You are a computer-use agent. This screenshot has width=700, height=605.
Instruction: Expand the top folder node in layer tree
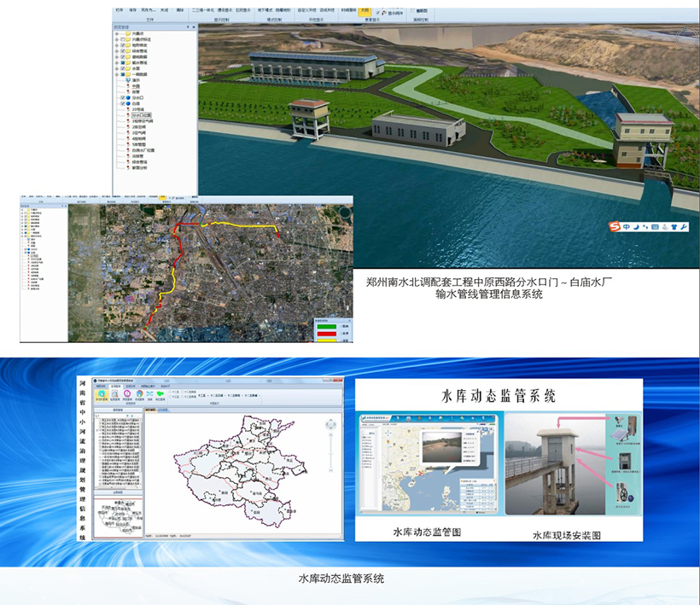[x=116, y=34]
